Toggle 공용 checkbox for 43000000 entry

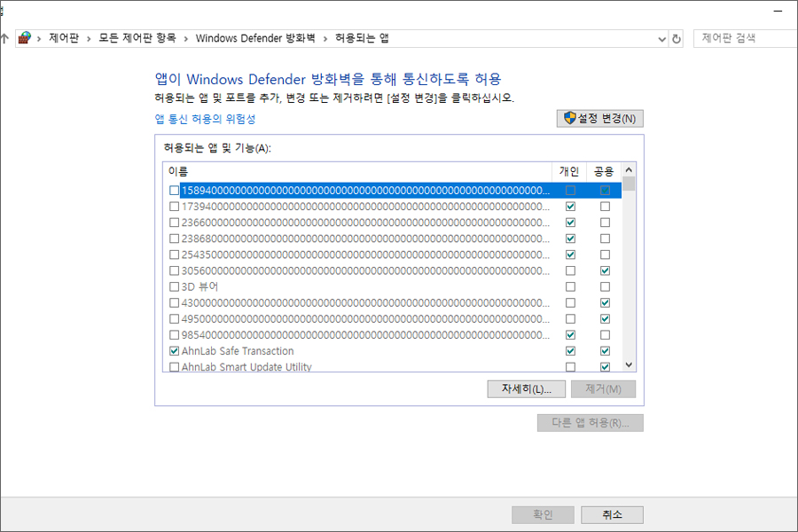tap(605, 303)
